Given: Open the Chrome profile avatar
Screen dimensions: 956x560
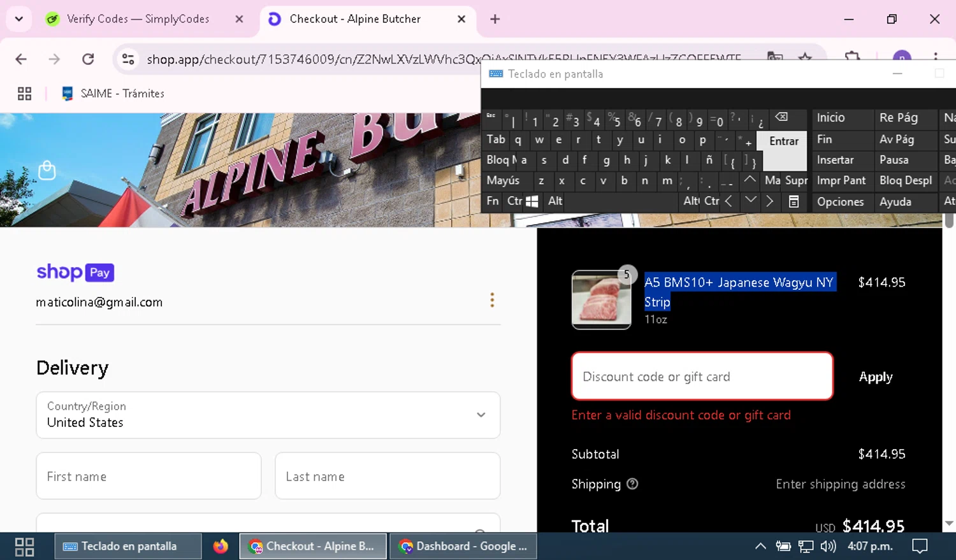Looking at the screenshot, I should [x=902, y=57].
